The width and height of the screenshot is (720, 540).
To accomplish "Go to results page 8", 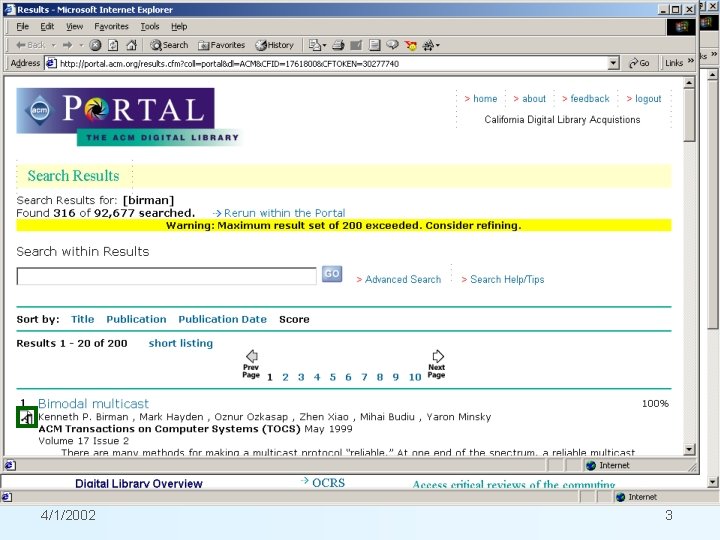I will tap(380, 377).
